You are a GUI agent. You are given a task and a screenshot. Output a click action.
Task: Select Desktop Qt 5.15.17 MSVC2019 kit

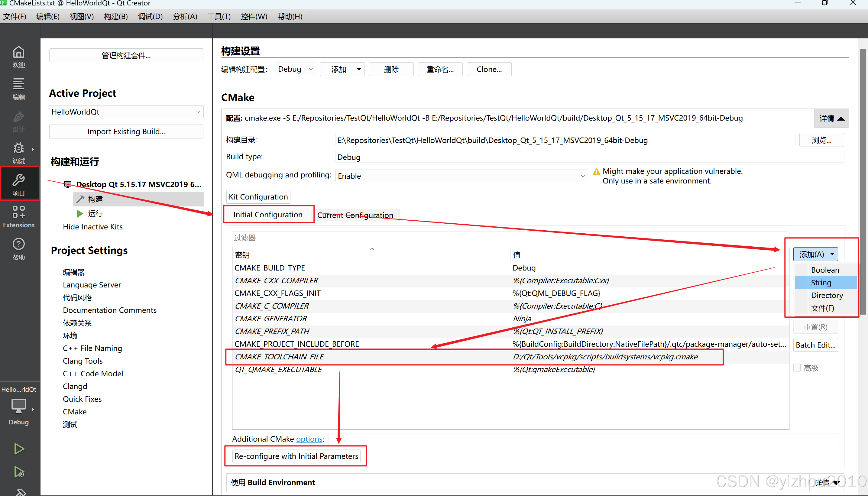133,184
